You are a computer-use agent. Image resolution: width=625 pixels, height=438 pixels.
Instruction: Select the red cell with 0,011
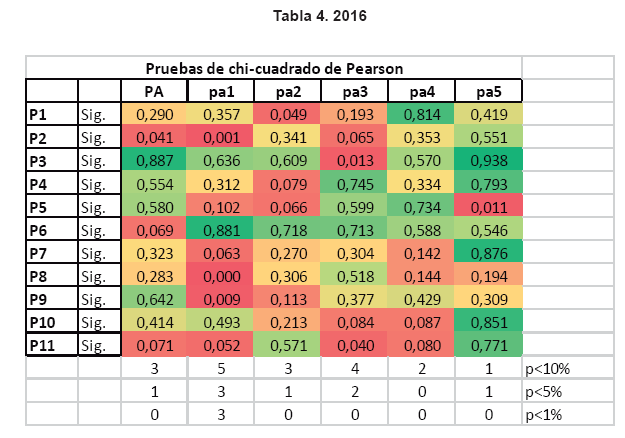coord(487,206)
